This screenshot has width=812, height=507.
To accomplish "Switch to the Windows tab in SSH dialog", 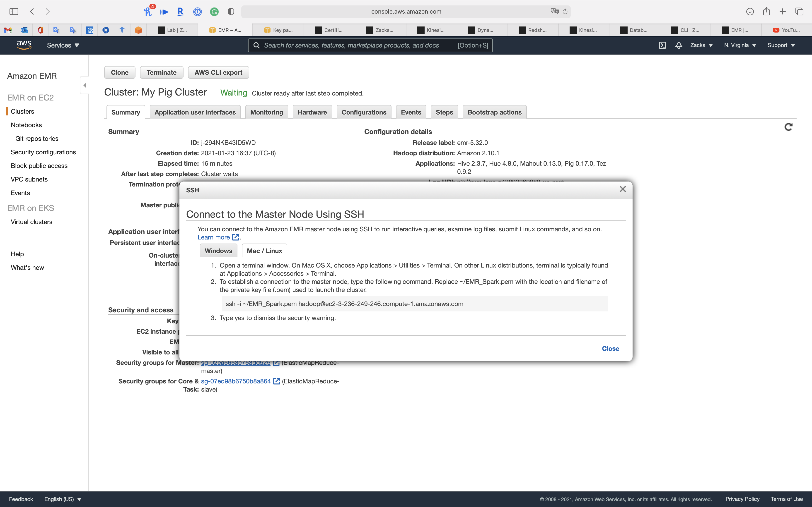I will pyautogui.click(x=218, y=251).
